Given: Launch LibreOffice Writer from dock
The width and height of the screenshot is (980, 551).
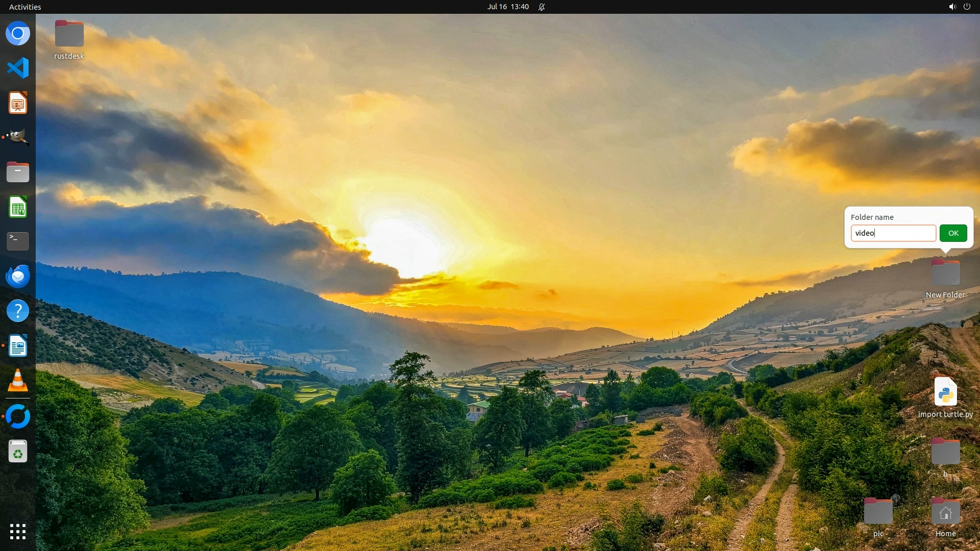Looking at the screenshot, I should click(18, 346).
